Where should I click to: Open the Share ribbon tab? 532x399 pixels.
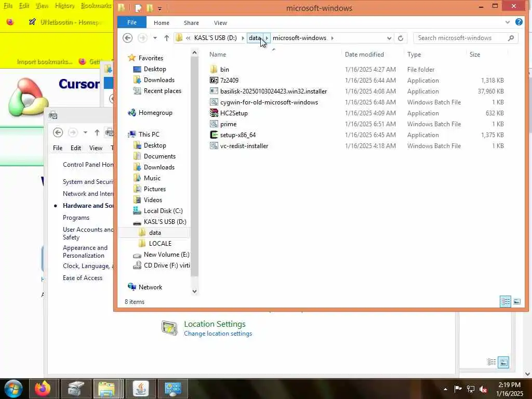point(191,23)
